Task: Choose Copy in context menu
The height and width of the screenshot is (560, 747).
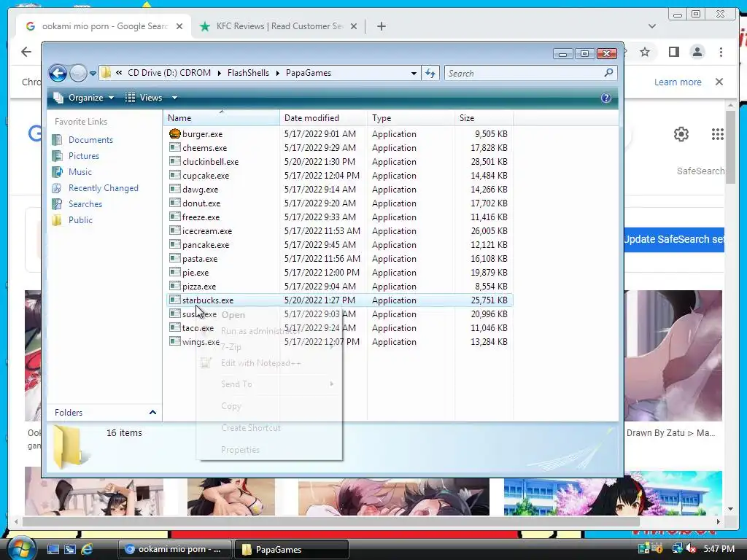Action: pyautogui.click(x=231, y=405)
